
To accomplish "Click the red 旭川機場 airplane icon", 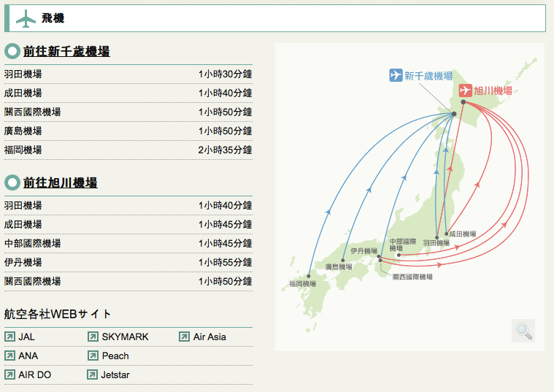I will [x=465, y=91].
